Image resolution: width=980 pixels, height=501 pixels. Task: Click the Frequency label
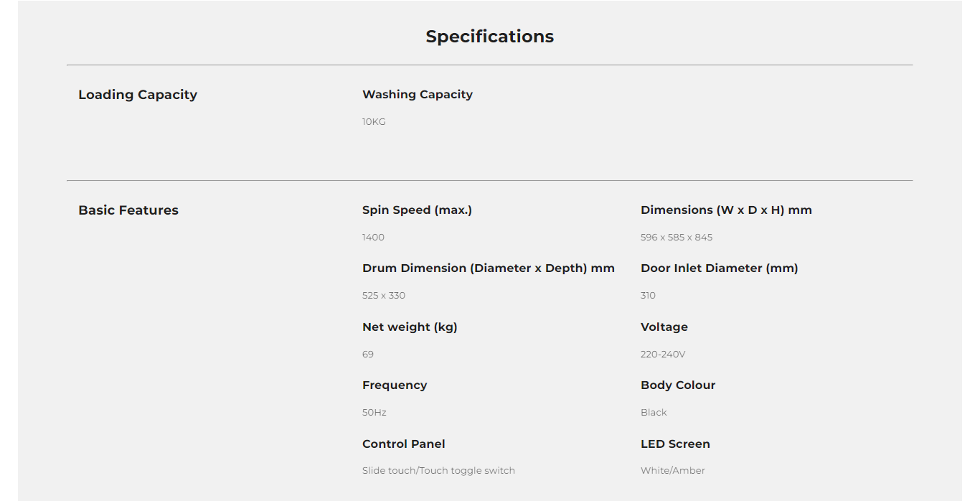click(x=395, y=385)
